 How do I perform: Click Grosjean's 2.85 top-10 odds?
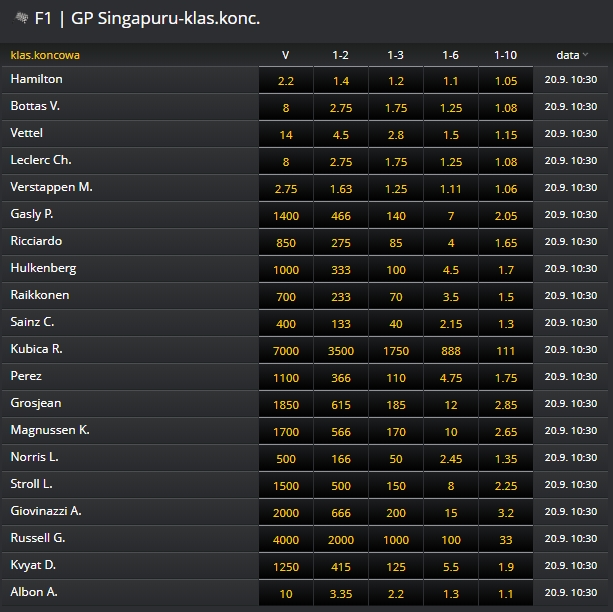505,404
